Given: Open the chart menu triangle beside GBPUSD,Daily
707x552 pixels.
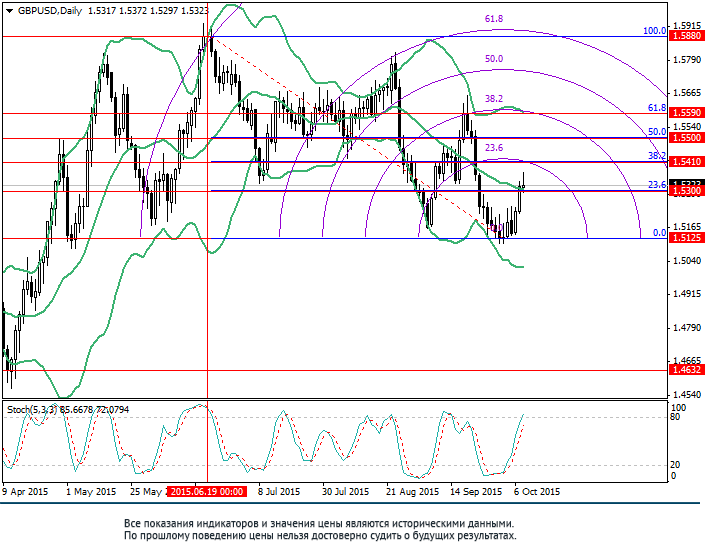Looking at the screenshot, I should 9,11.
